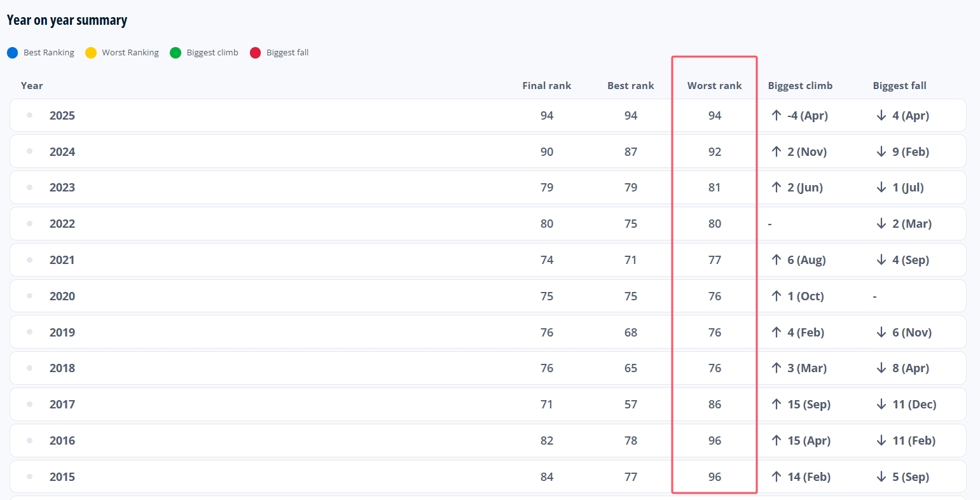This screenshot has height=500, width=980.
Task: Expand the 2015 year row
Action: 488,476
